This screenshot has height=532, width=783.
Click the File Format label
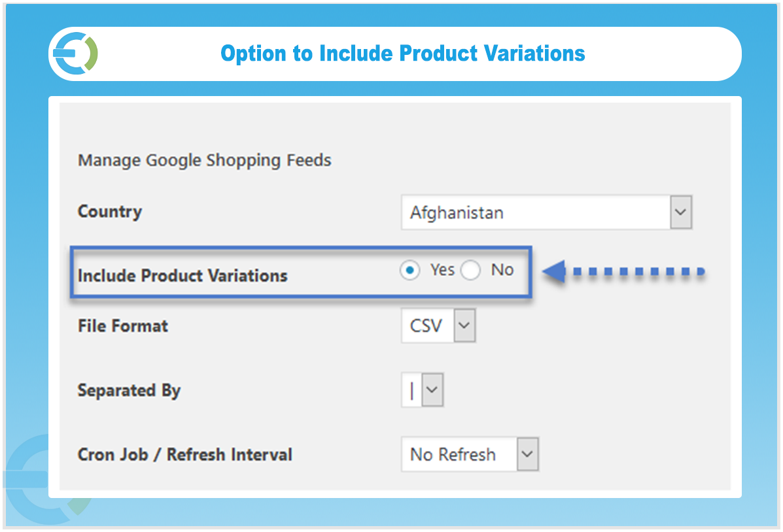tap(122, 325)
